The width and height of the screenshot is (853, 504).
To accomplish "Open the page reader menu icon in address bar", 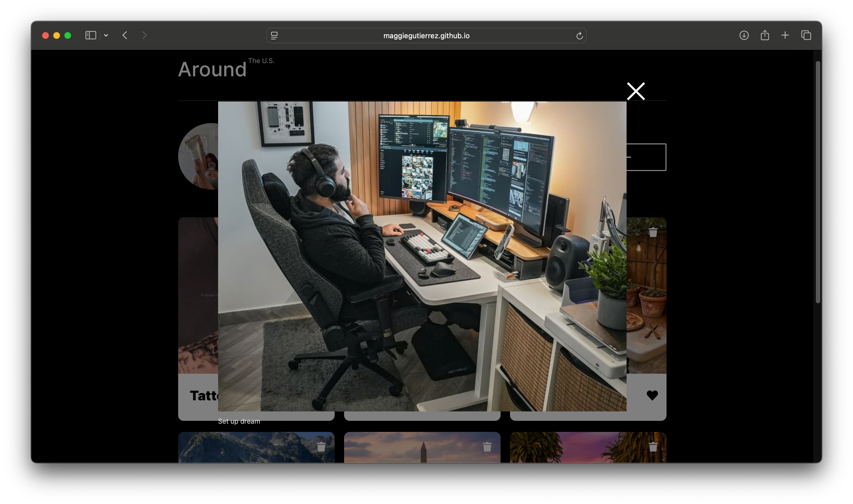I will [x=274, y=36].
